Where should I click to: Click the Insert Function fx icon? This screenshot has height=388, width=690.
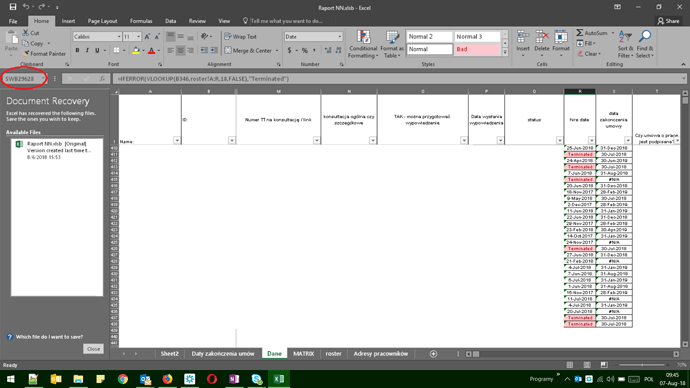(102, 79)
